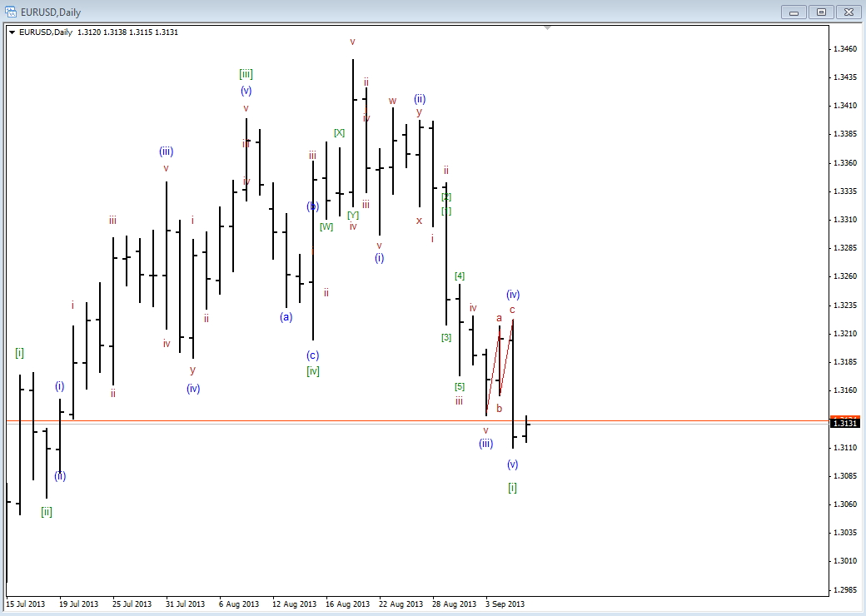
Task: Select the blue (c) wave label
Action: [312, 355]
